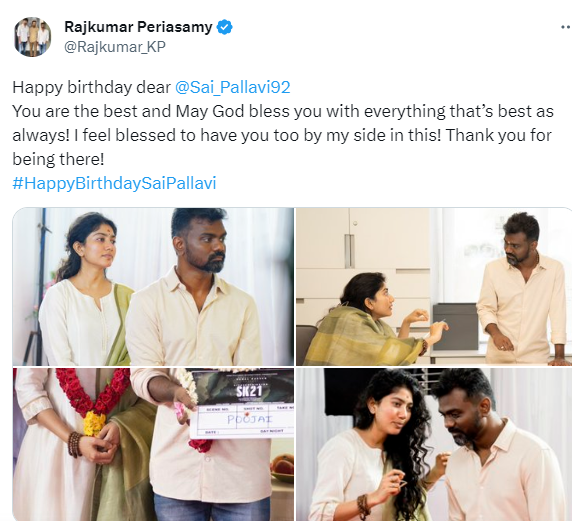Open Rajkumar Periasamy's profile avatar
Screen dimensions: 572x521
point(32,37)
